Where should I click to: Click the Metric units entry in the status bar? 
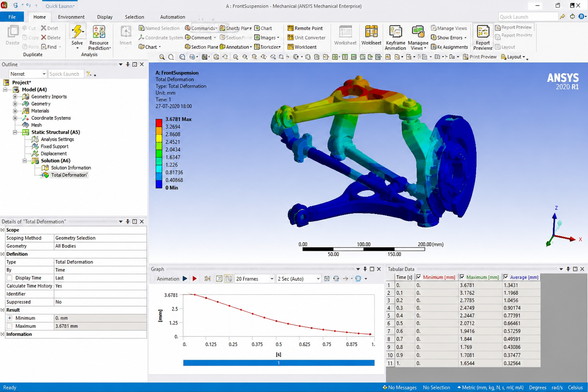click(x=490, y=387)
